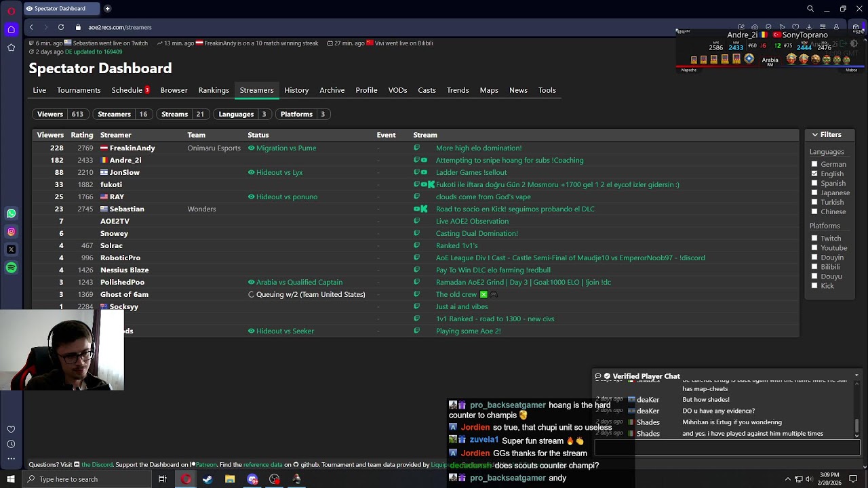Open FreakinAndy's streamer profile
Viewport: 868px width, 488px height.
click(x=132, y=148)
